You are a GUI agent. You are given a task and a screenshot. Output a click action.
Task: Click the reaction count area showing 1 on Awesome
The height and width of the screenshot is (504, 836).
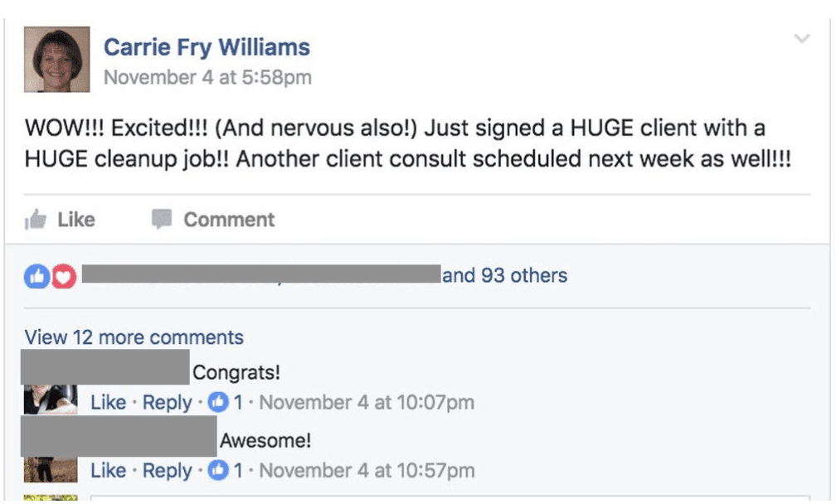[x=228, y=470]
